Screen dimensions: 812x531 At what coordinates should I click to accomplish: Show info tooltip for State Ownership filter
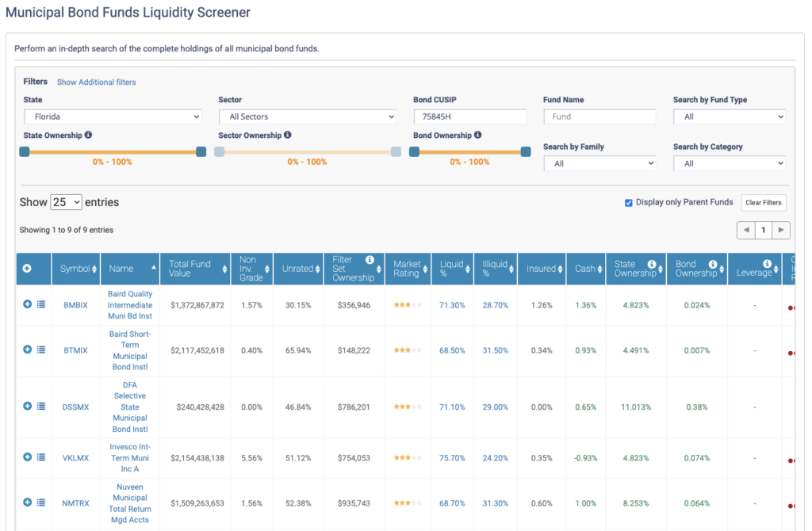point(89,135)
